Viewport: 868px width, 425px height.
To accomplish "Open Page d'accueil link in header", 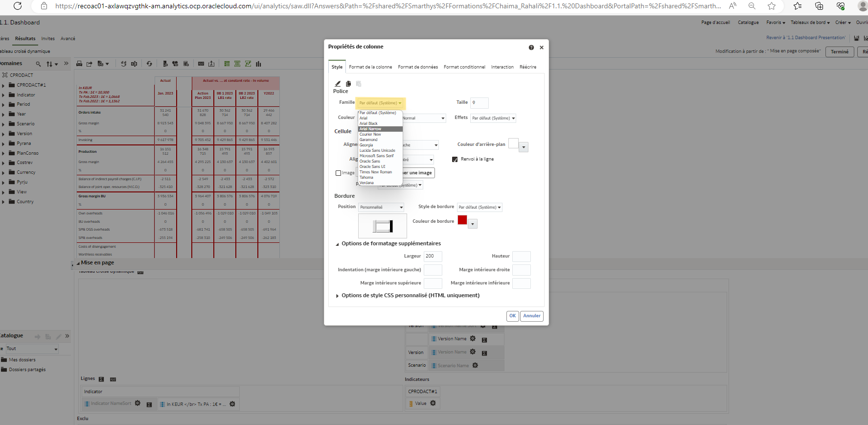I will coord(715,23).
